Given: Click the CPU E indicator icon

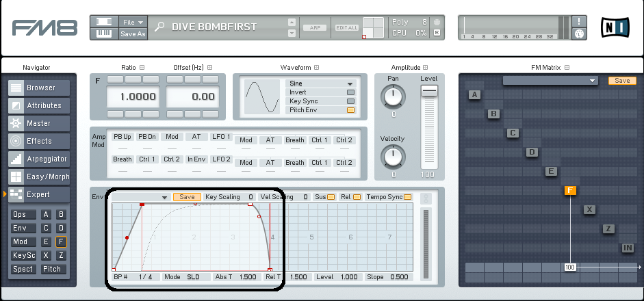Looking at the screenshot, I should 437,34.
